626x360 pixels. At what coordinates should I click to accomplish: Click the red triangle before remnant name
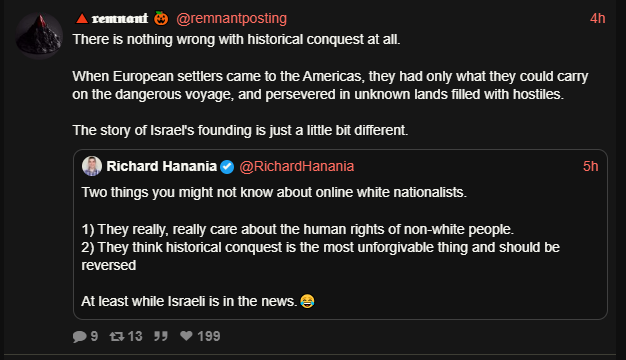click(82, 18)
